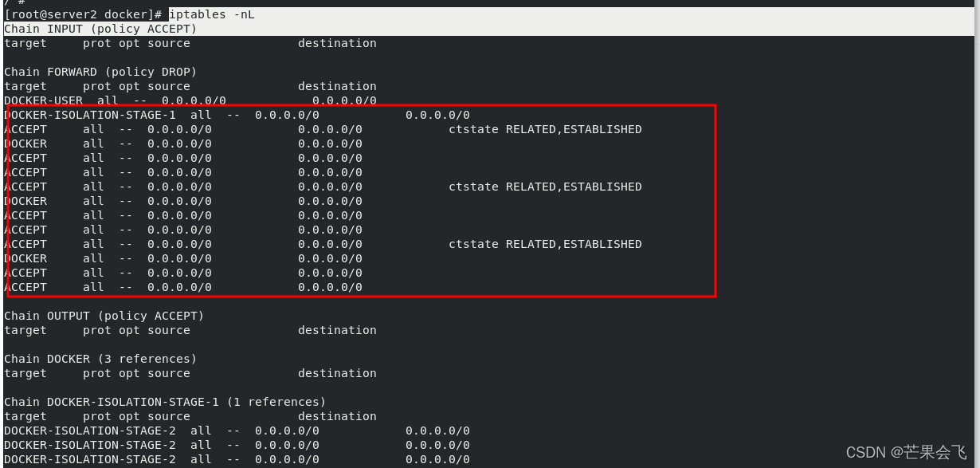This screenshot has height=468, width=980.
Task: Click "Chain DOCKER-ISOLATION-STAGE-1 (1 references)" heading
Action: (165, 402)
